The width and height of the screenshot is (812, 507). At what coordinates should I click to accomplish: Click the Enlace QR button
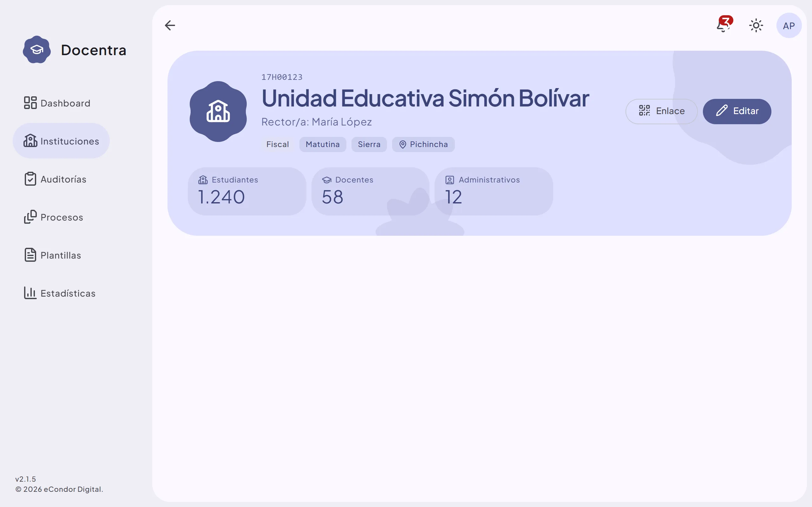[661, 111]
